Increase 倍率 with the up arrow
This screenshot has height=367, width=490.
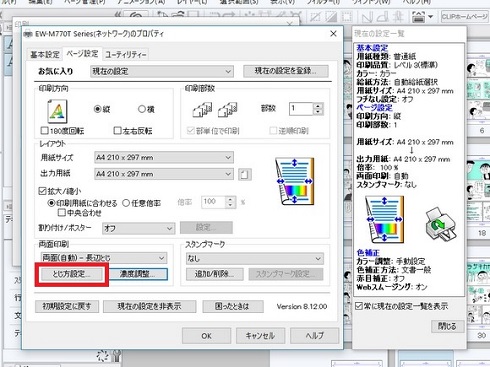[x=230, y=199]
